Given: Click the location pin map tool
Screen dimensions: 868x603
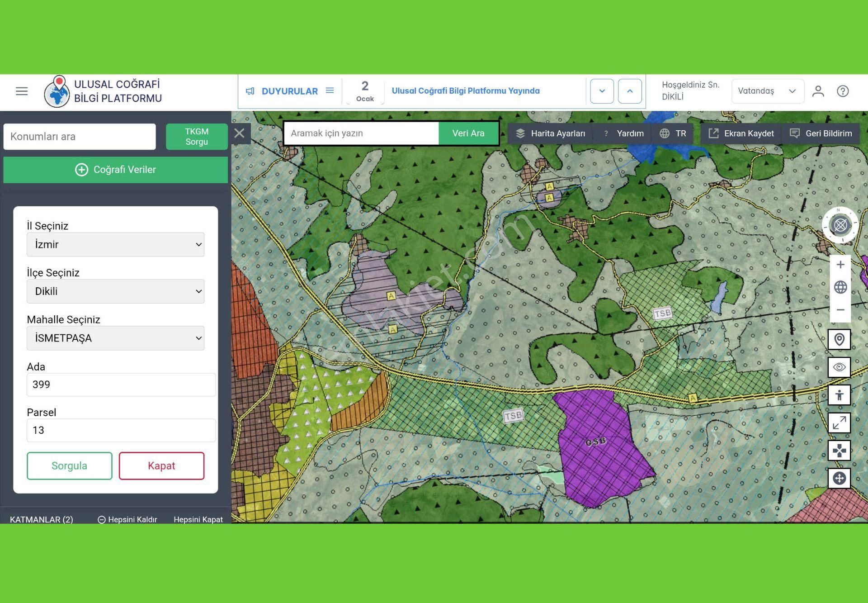Looking at the screenshot, I should pyautogui.click(x=839, y=339).
